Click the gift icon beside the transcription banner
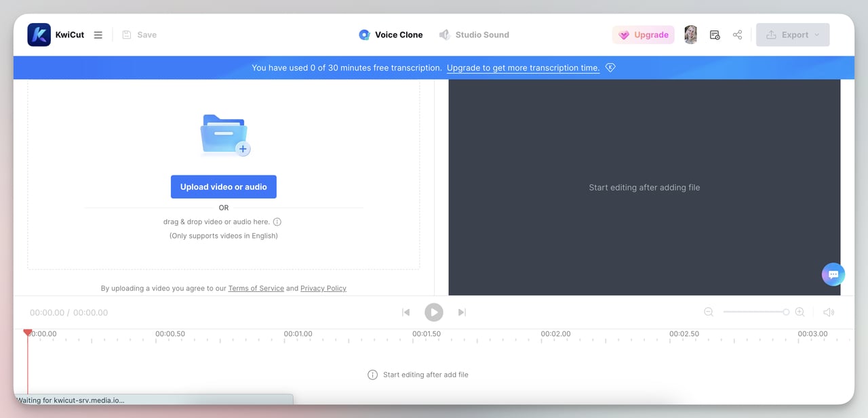This screenshot has height=418, width=868. tap(610, 67)
